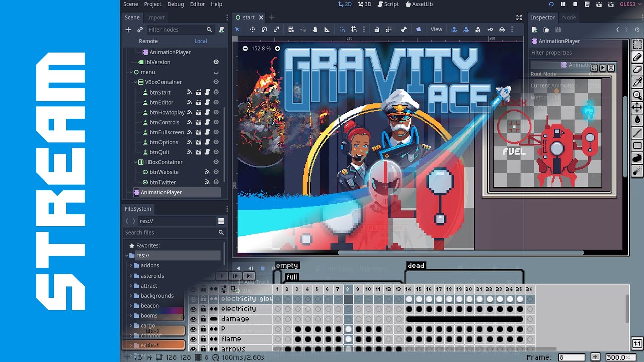
Task: Open the View menu in the viewport toolbar
Action: coord(436,29)
